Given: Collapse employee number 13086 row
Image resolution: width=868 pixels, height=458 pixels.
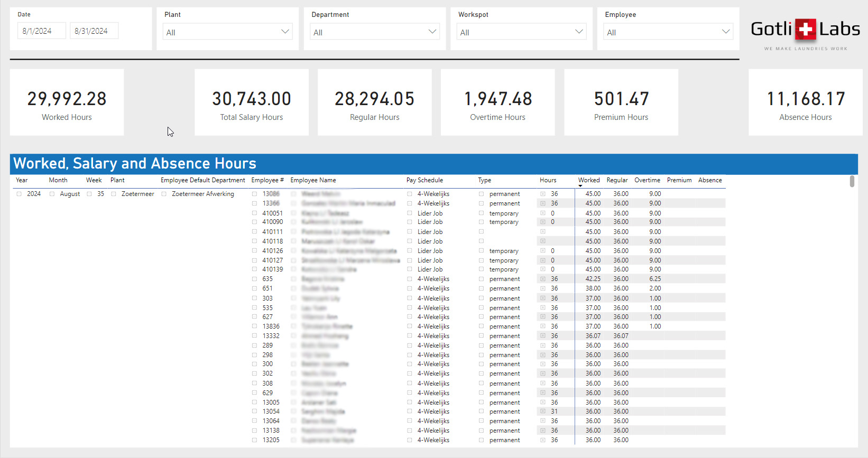Looking at the screenshot, I should pos(254,194).
